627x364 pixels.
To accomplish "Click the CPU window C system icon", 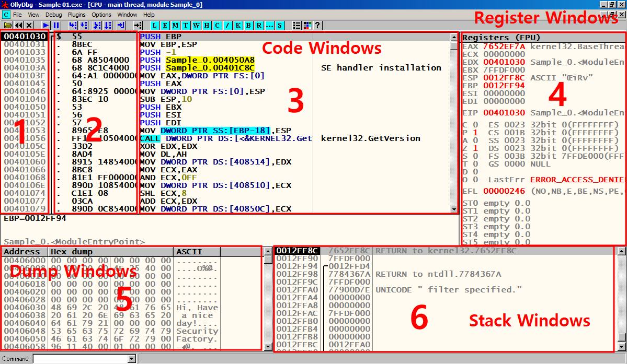I will pyautogui.click(x=6, y=15).
